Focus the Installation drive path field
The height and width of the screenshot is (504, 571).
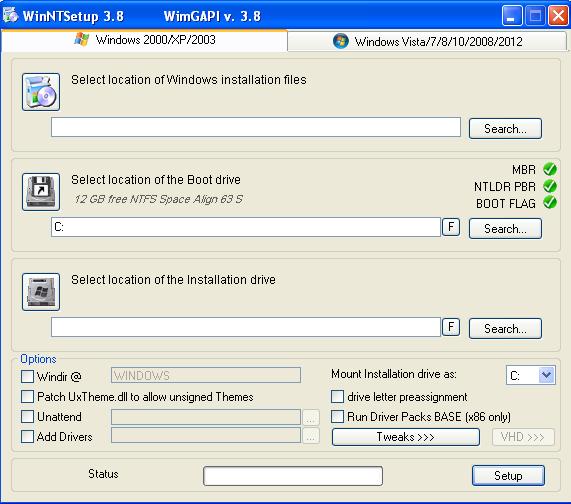click(x=246, y=327)
